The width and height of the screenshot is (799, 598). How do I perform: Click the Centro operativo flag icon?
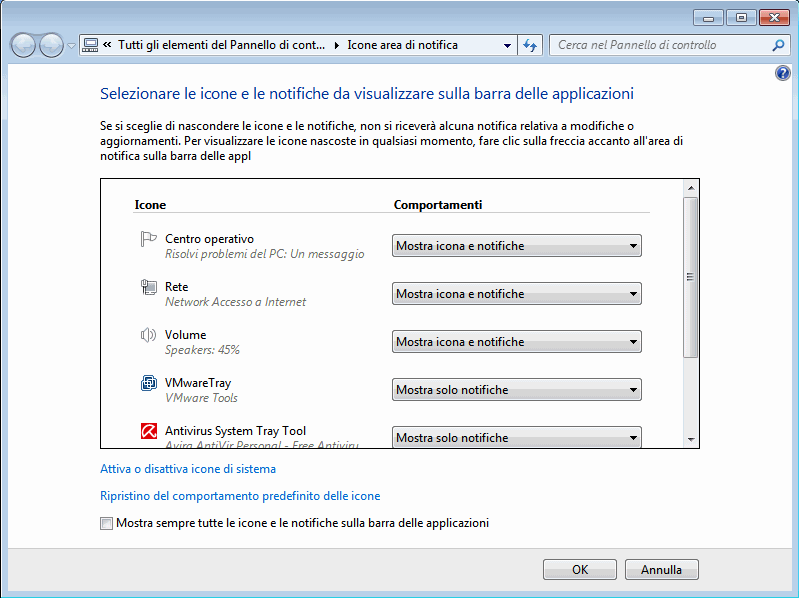(149, 239)
